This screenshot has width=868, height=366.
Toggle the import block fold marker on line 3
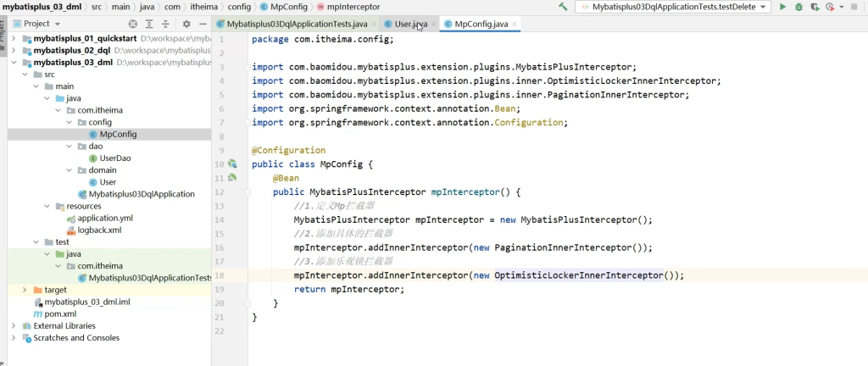[x=248, y=67]
